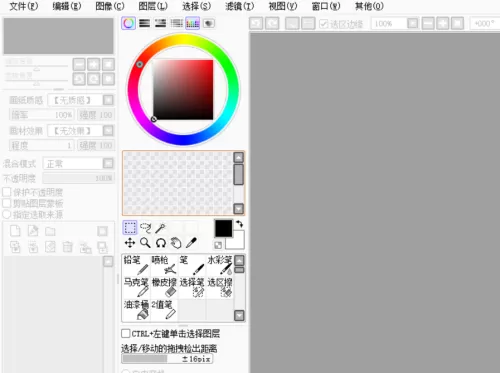This screenshot has width=500, height=373.
Task: Click scratchpad scroll up arrow
Action: 239,157
